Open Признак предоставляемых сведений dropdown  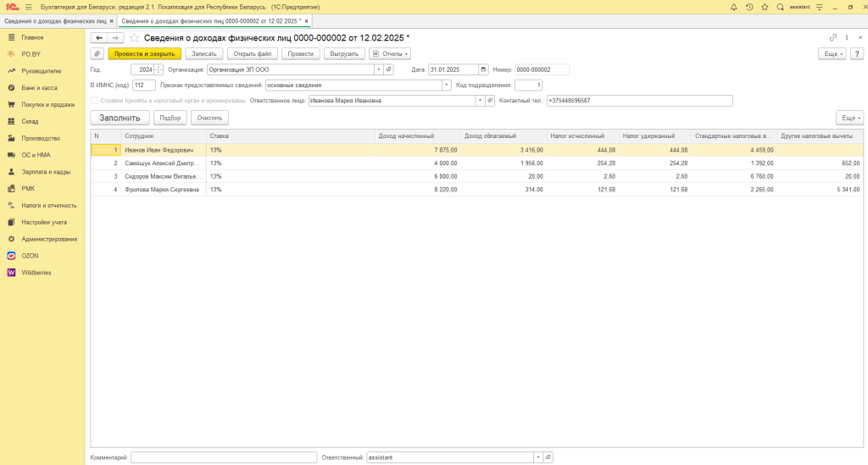pos(446,86)
